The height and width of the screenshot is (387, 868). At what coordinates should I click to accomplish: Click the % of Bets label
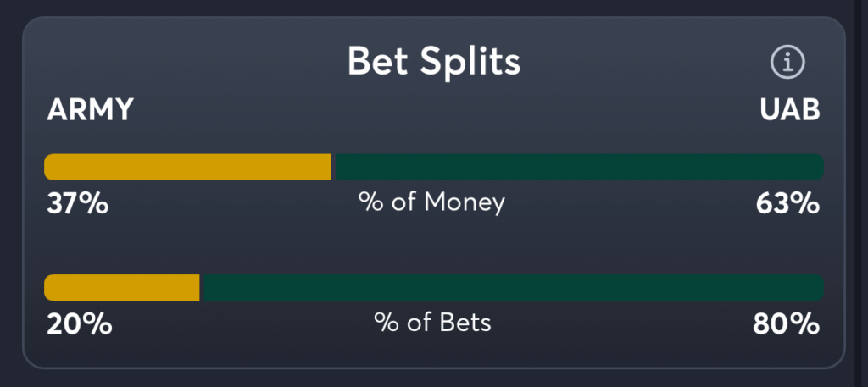click(x=432, y=323)
